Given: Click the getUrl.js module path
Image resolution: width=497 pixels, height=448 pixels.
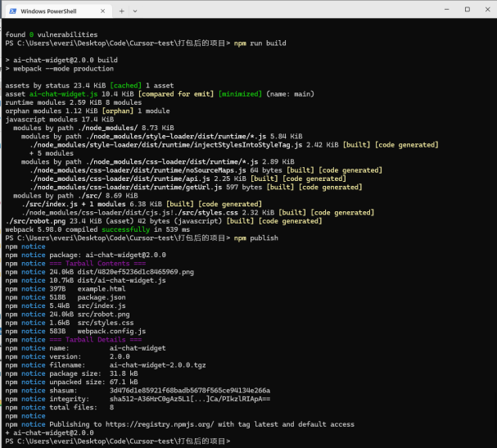Looking at the screenshot, I should tap(126, 187).
